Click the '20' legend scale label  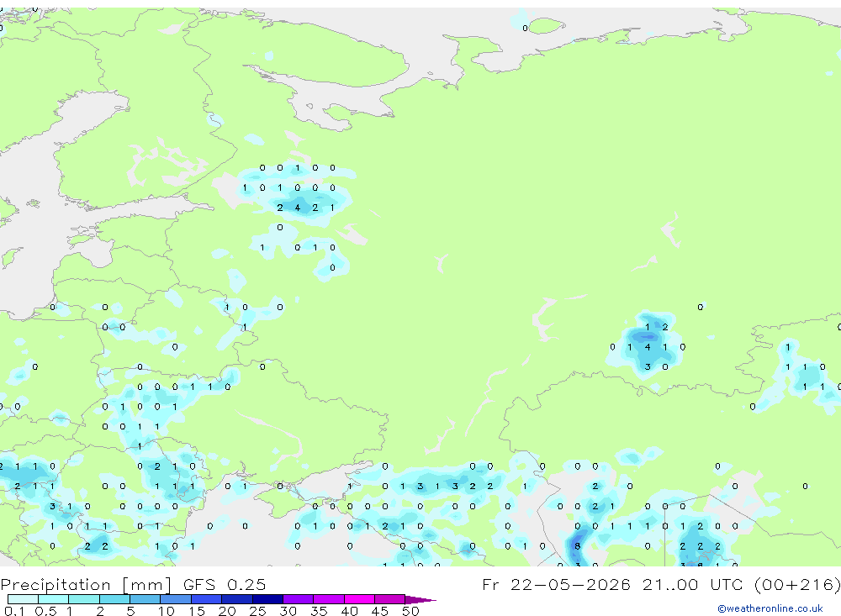coord(227,611)
